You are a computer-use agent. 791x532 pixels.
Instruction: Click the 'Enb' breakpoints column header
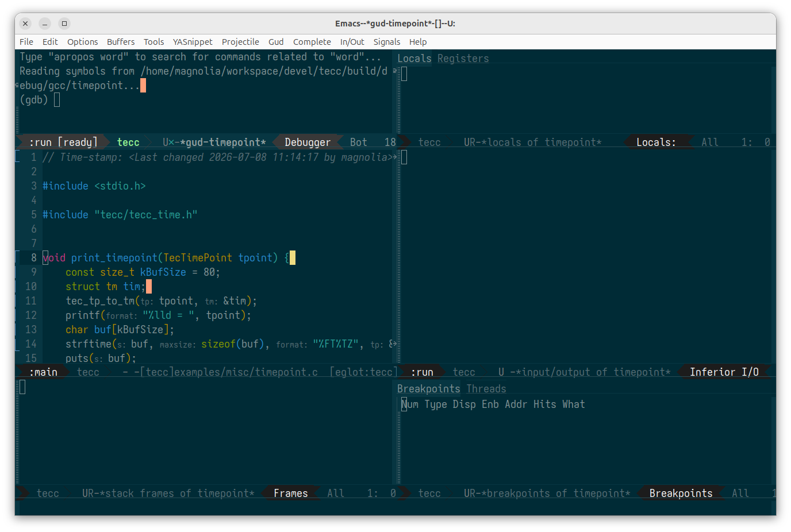pos(490,404)
